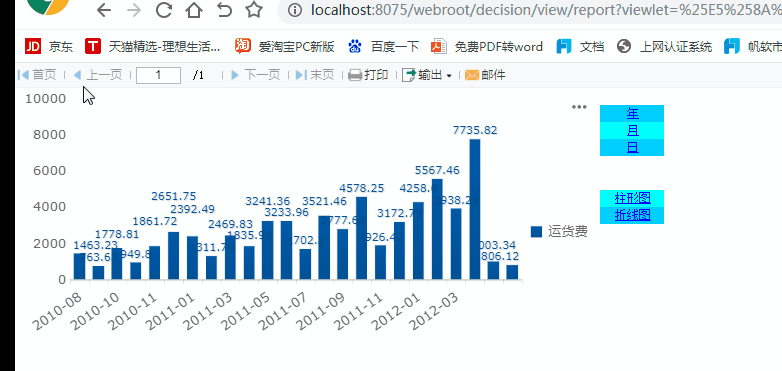Click the globe icon for 上网认证系统
This screenshot has width=782, height=371.
pos(624,47)
